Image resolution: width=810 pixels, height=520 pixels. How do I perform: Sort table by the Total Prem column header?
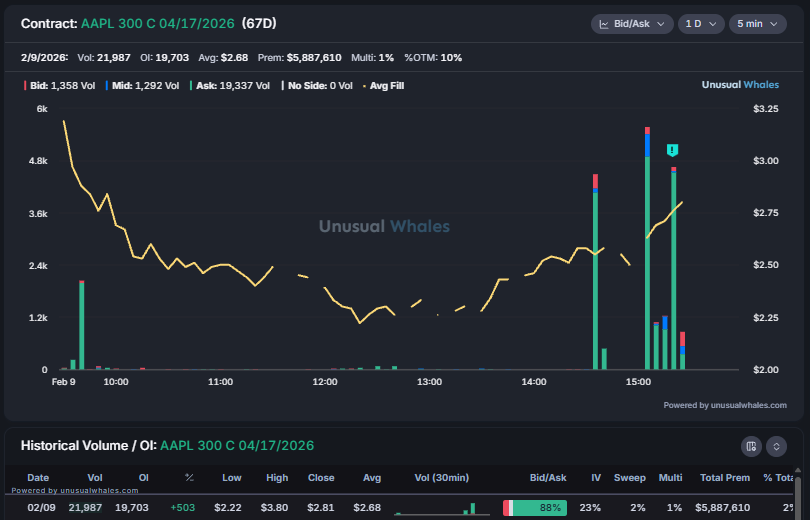pos(724,478)
